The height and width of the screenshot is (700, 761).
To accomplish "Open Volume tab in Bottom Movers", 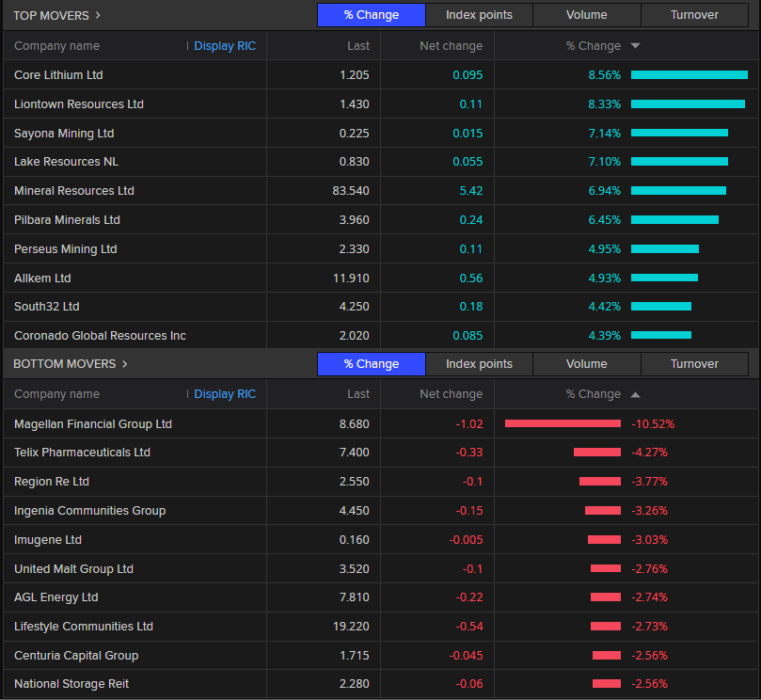I will (587, 364).
